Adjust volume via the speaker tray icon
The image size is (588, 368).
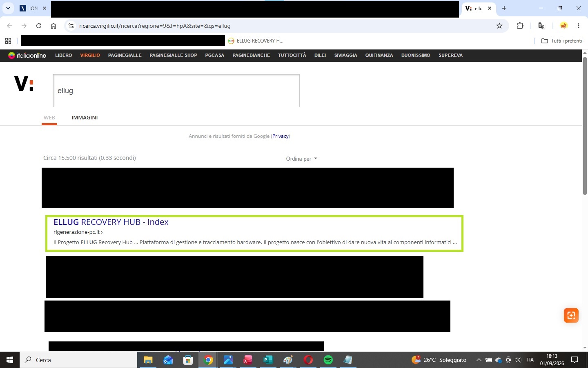(x=518, y=360)
